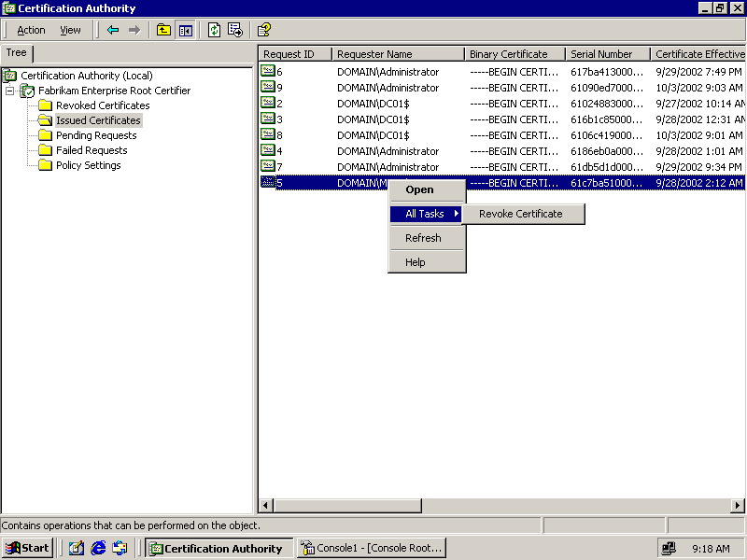Click the certificate icon for request 6
747x560 pixels.
pos(268,72)
